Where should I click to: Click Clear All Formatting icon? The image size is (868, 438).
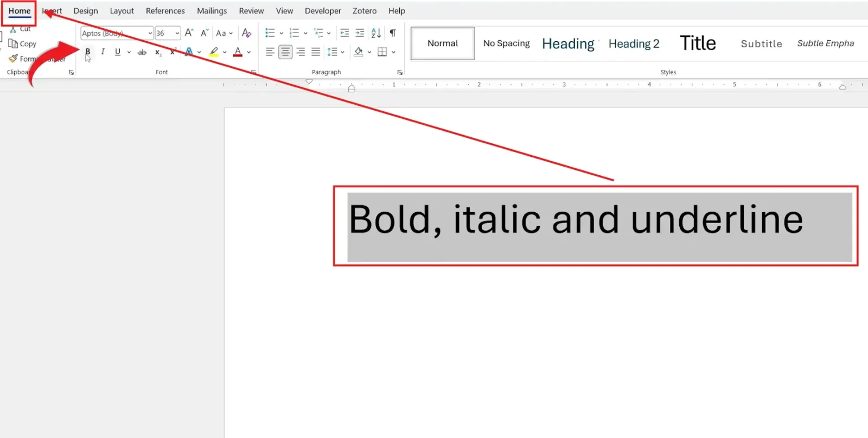(246, 33)
